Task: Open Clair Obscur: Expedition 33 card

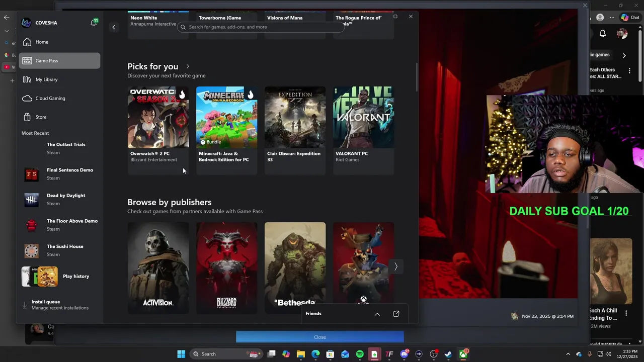Action: click(295, 130)
